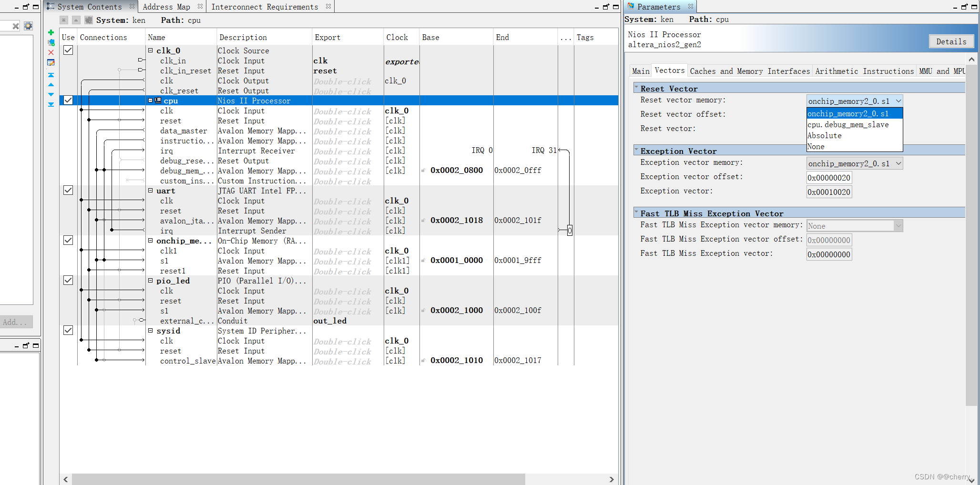Select cpu.debug_mem_slave in the dropdown list
The height and width of the screenshot is (485, 980).
pos(855,125)
